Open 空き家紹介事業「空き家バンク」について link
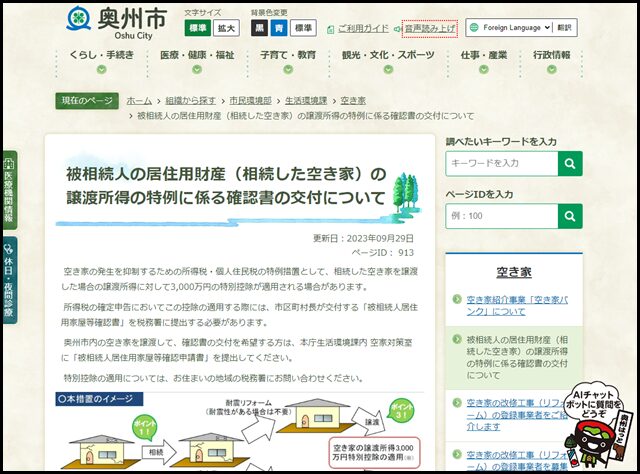This screenshot has width=640, height=474. tap(517, 306)
